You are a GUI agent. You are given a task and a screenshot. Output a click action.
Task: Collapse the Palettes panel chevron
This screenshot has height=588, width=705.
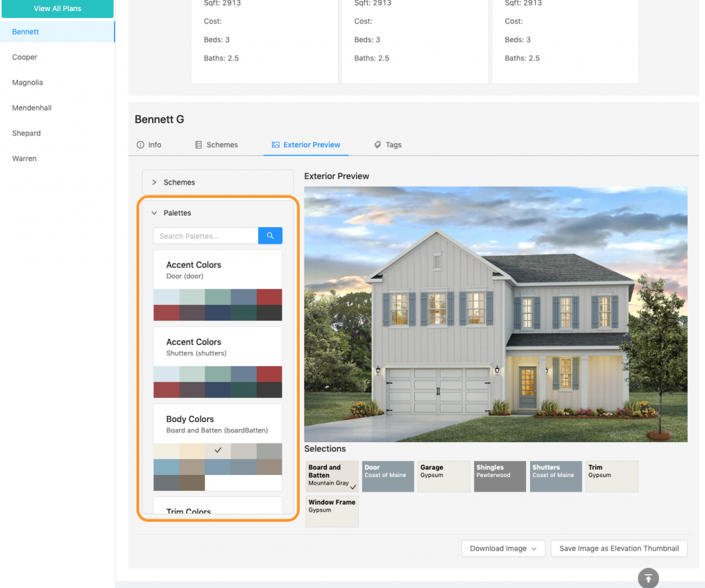click(154, 213)
